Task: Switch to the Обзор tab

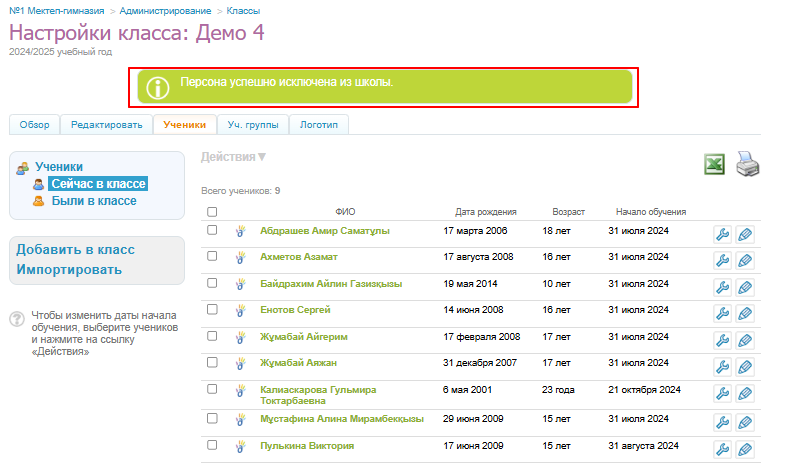Action: click(x=34, y=125)
